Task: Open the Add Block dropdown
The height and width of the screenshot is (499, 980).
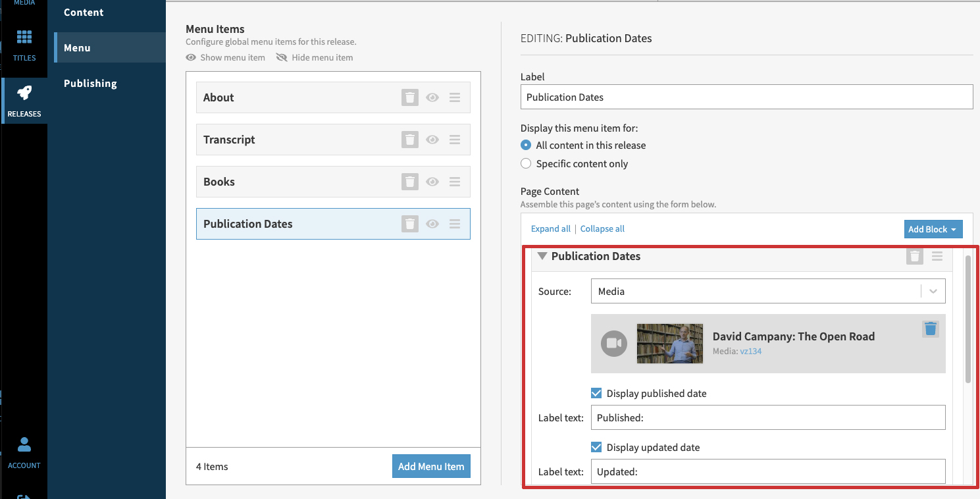Action: 933,229
